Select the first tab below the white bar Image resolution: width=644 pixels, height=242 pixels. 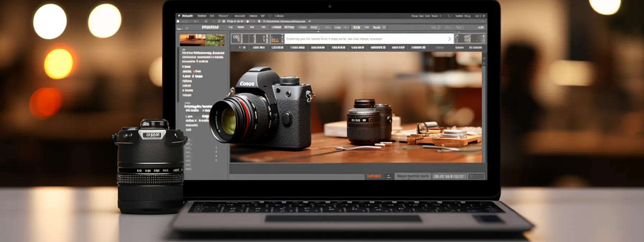point(242,48)
